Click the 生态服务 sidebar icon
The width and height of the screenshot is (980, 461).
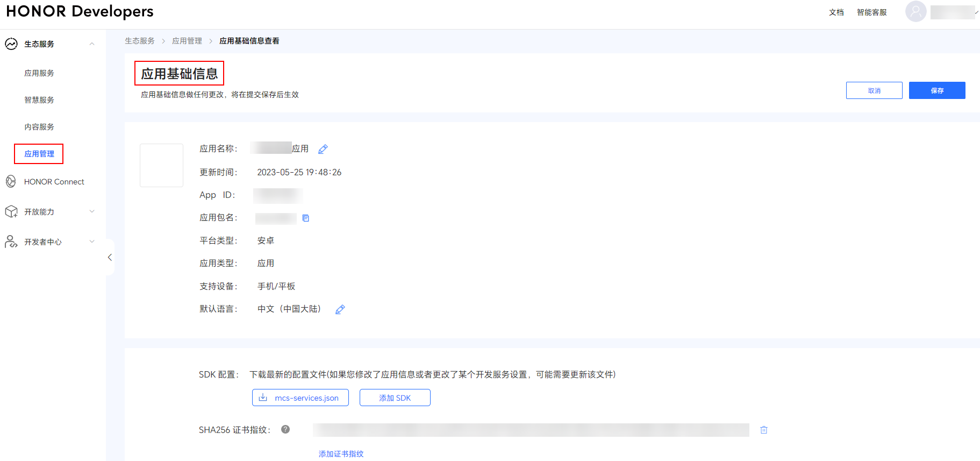pos(11,44)
